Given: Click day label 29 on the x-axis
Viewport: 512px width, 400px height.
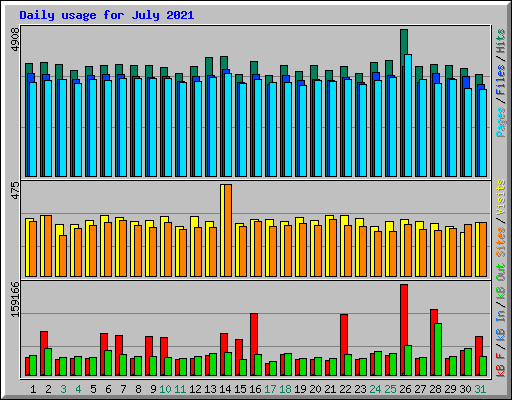Looking at the screenshot, I should 450,389.
